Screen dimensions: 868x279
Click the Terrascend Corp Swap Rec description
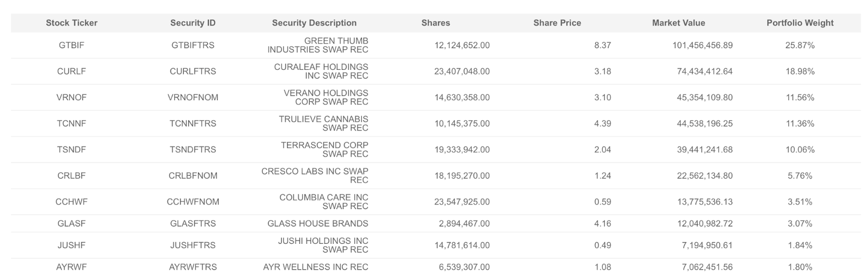point(324,150)
